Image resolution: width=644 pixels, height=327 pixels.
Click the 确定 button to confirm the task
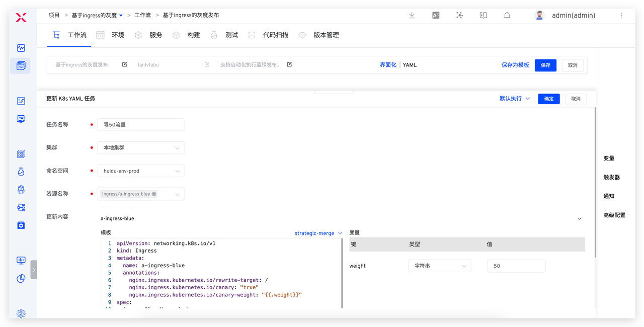548,99
